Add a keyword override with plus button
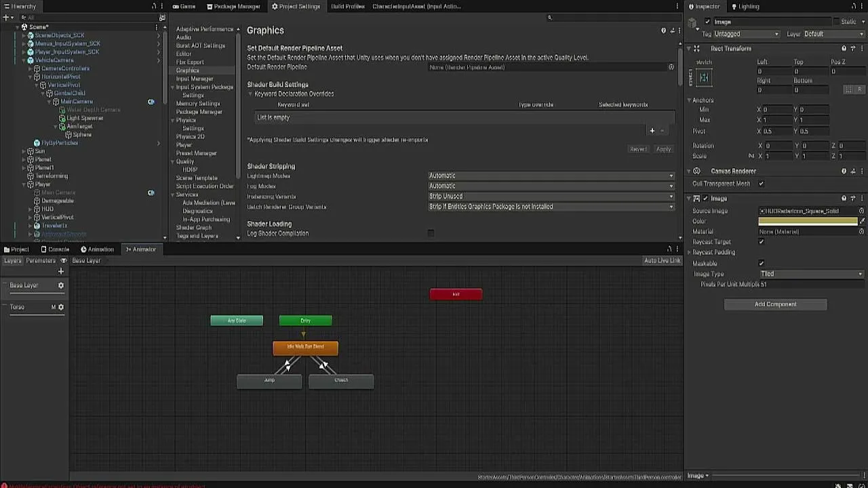This screenshot has height=488, width=868. point(652,130)
